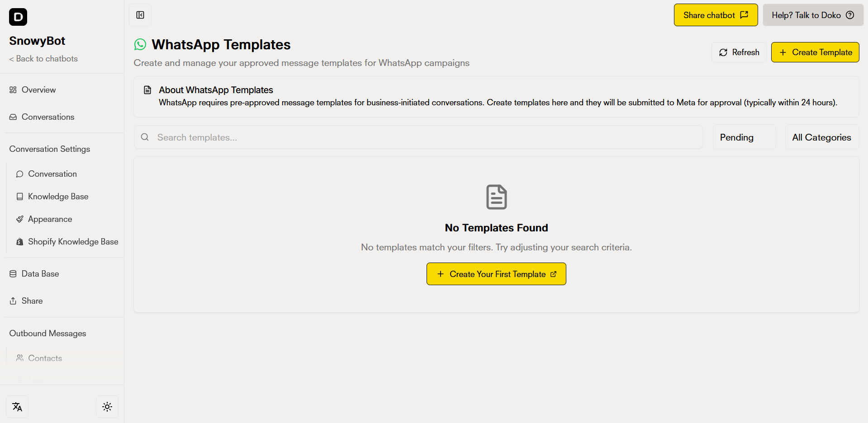Viewport: 868px width, 423px height.
Task: Toggle the sidebar collapse control
Action: click(140, 14)
